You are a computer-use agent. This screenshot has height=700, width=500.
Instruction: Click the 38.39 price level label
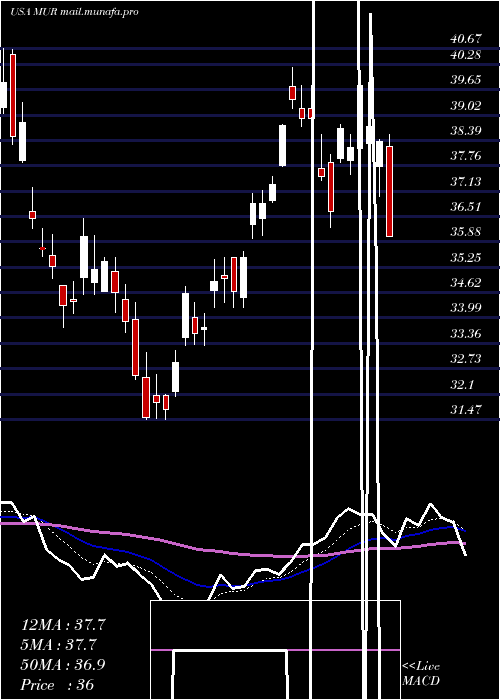(466, 131)
